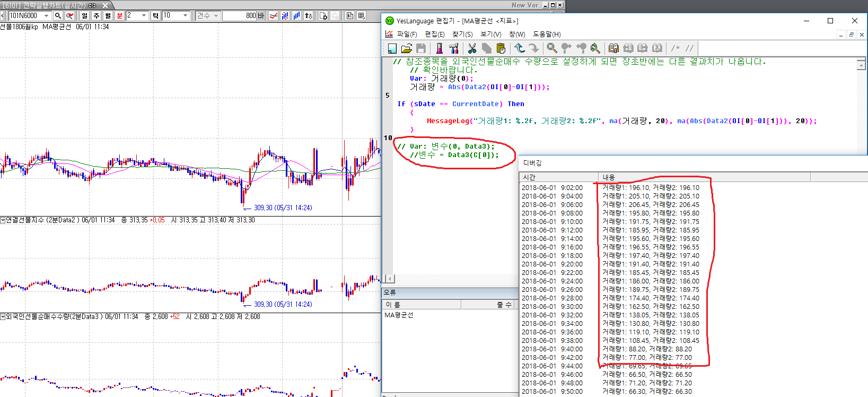Click the bar count field showing 800
This screenshot has width=868, height=397.
pos(240,16)
